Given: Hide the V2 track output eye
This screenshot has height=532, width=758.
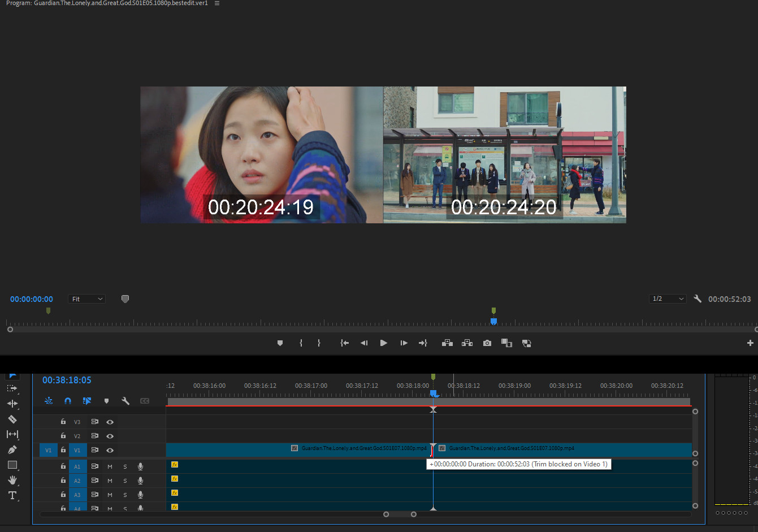Looking at the screenshot, I should pos(110,436).
